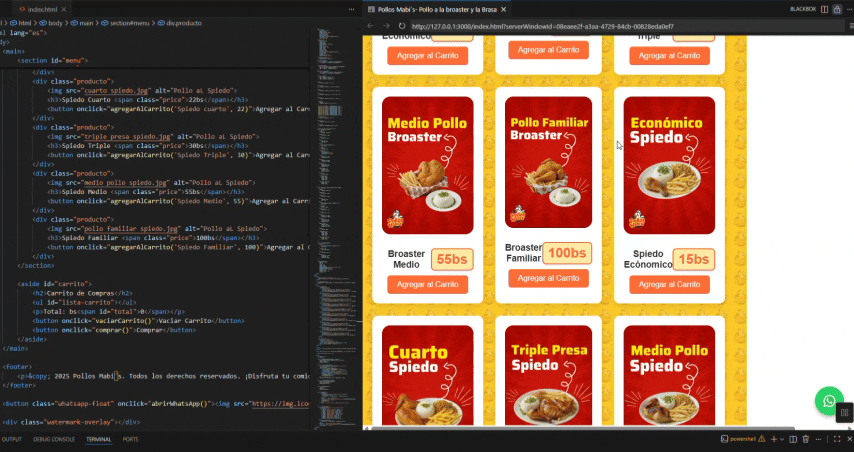Select the powershell terminal instance
The width and height of the screenshot is (854, 452).
point(739,439)
